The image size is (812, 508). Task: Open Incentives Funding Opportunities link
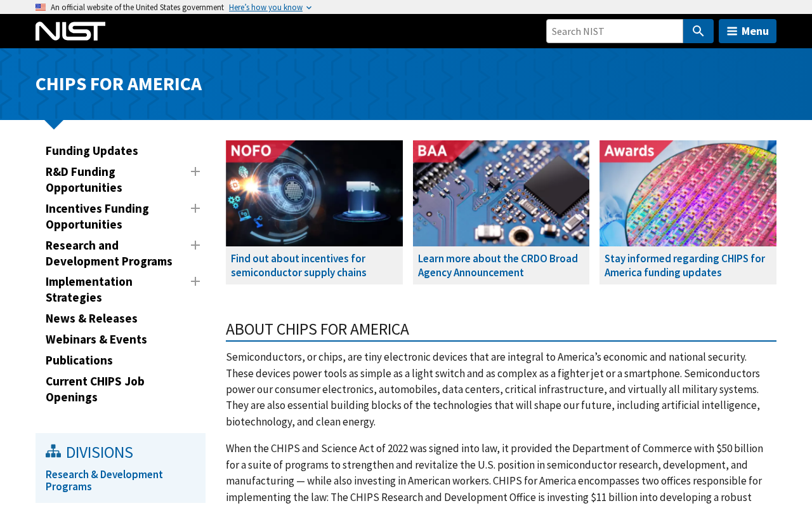(x=97, y=217)
